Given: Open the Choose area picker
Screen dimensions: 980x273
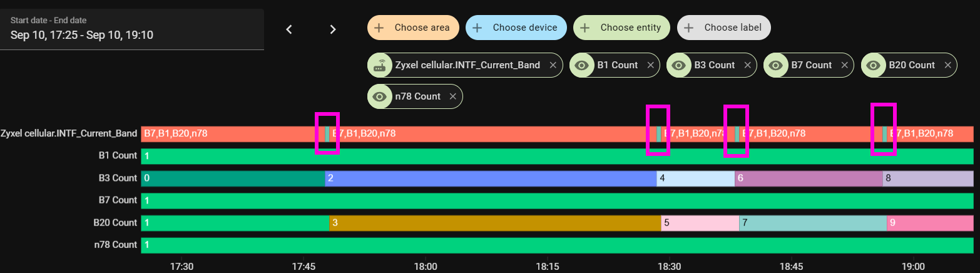Looking at the screenshot, I should [413, 28].
